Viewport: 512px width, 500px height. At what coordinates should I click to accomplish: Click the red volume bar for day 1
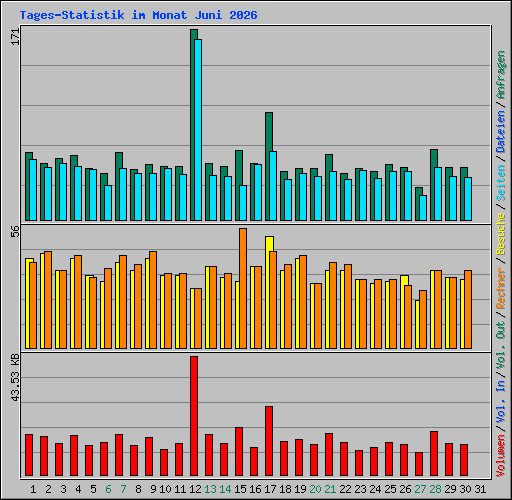(x=29, y=455)
